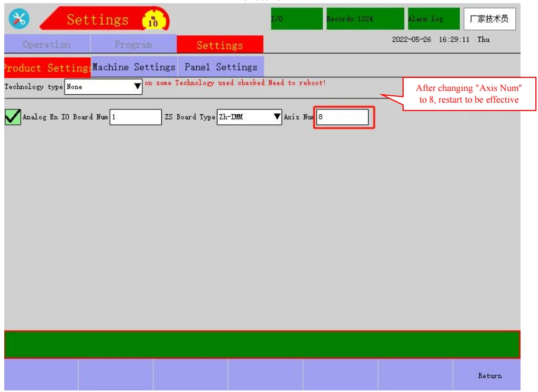Open the Alarm log
This screenshot has width=538, height=392.
(x=433, y=19)
